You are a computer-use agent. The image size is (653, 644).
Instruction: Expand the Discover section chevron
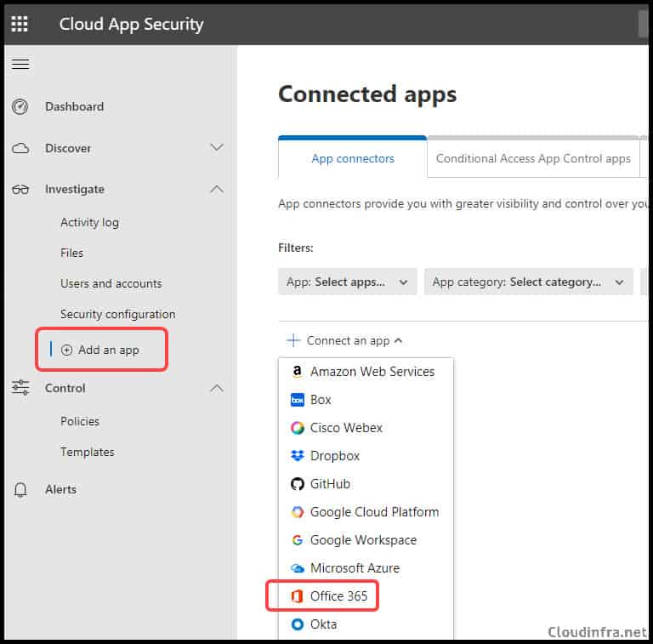tap(217, 147)
